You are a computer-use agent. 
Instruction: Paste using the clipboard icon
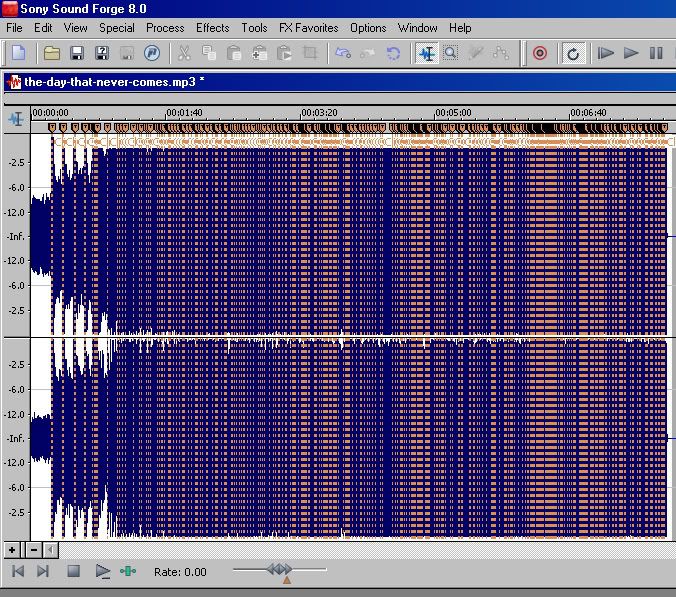tap(234, 53)
